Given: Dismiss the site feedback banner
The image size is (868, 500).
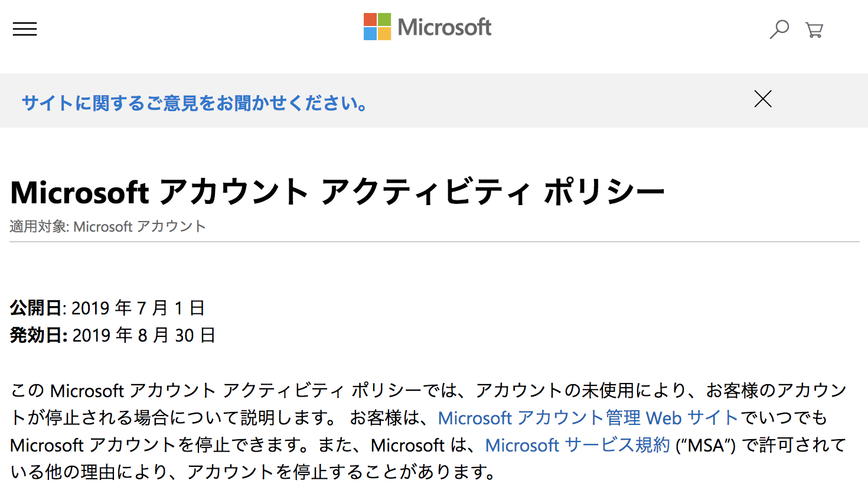Looking at the screenshot, I should point(763,99).
